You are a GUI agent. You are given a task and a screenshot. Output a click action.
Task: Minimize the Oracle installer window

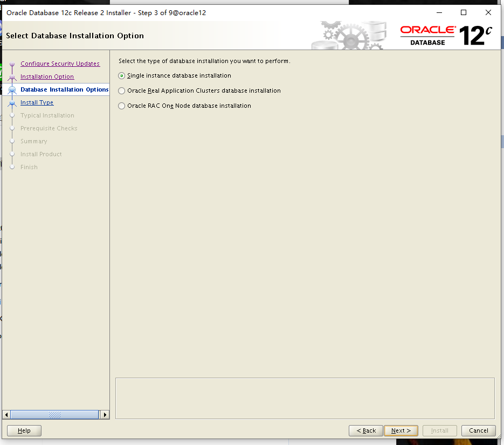point(439,12)
